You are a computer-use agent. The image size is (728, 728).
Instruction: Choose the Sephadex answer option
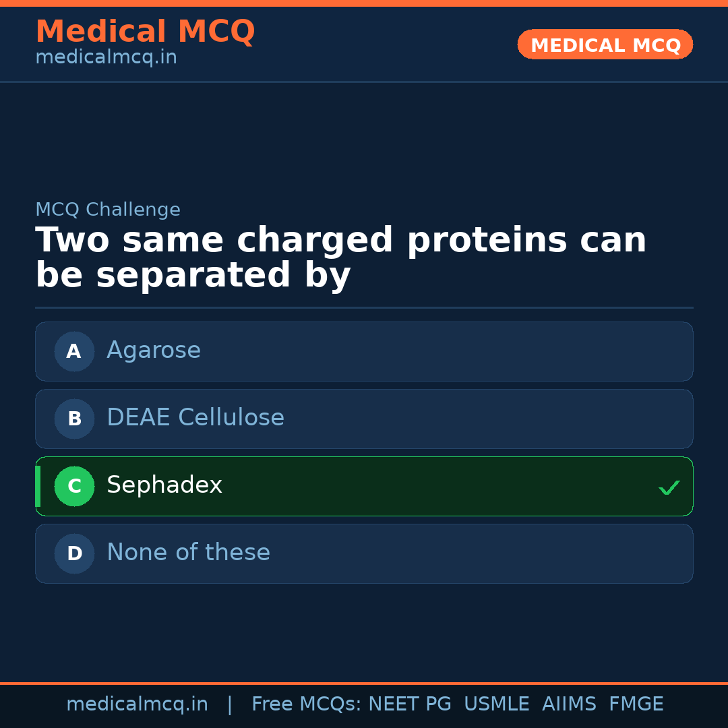364,486
